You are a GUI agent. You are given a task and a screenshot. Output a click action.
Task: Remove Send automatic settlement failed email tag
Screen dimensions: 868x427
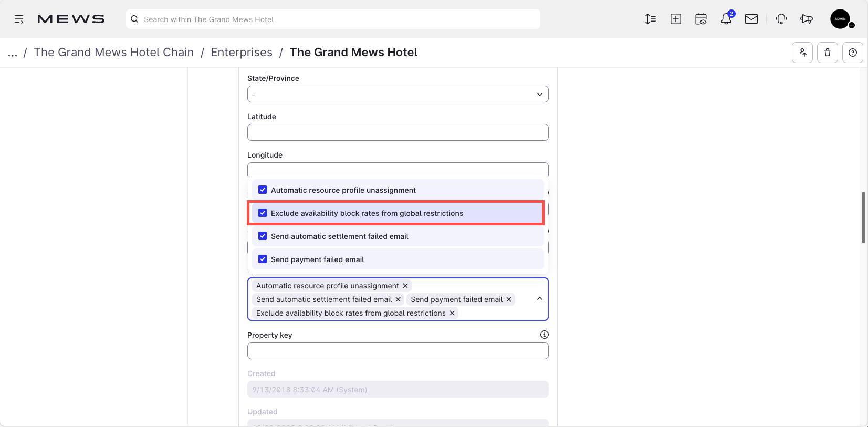click(x=398, y=299)
